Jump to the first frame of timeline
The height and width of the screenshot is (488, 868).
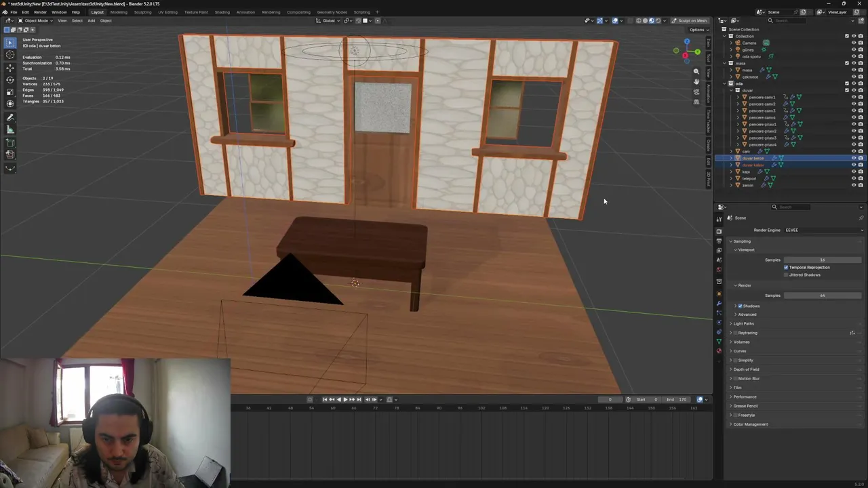pos(325,399)
